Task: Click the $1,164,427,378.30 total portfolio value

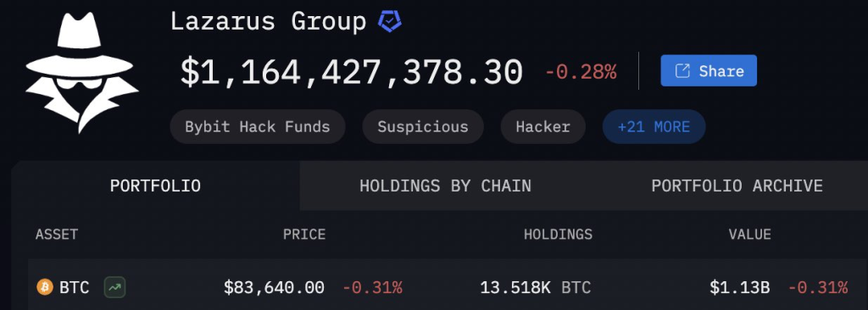Action: (352, 72)
